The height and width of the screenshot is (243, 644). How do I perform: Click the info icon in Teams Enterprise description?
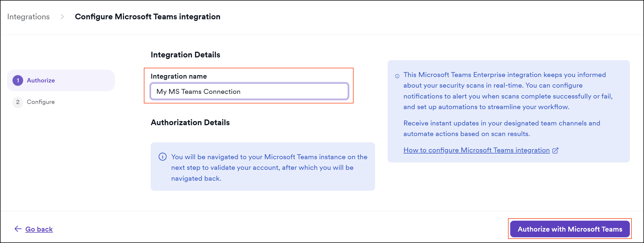tap(397, 76)
